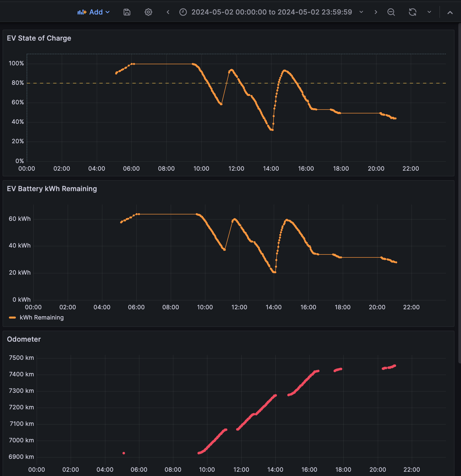
Task: Click the 100% axis label in State of Charge
Action: point(16,63)
